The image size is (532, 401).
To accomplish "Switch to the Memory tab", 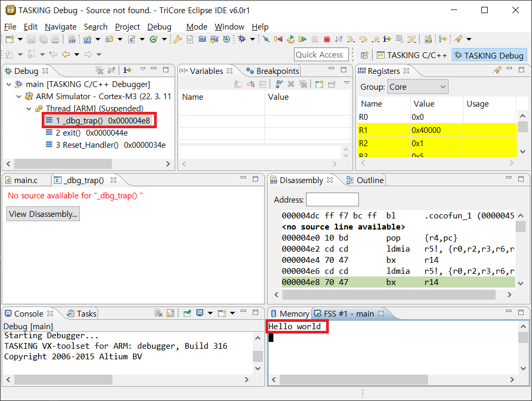I will click(x=290, y=314).
